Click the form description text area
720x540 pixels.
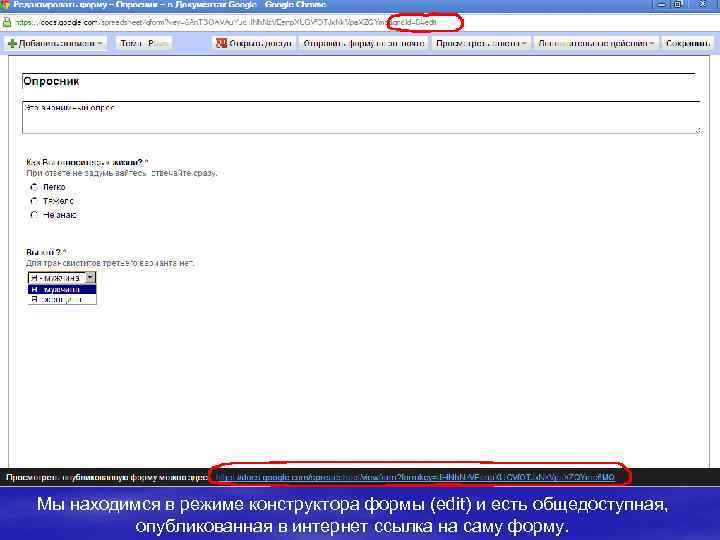pos(362,118)
